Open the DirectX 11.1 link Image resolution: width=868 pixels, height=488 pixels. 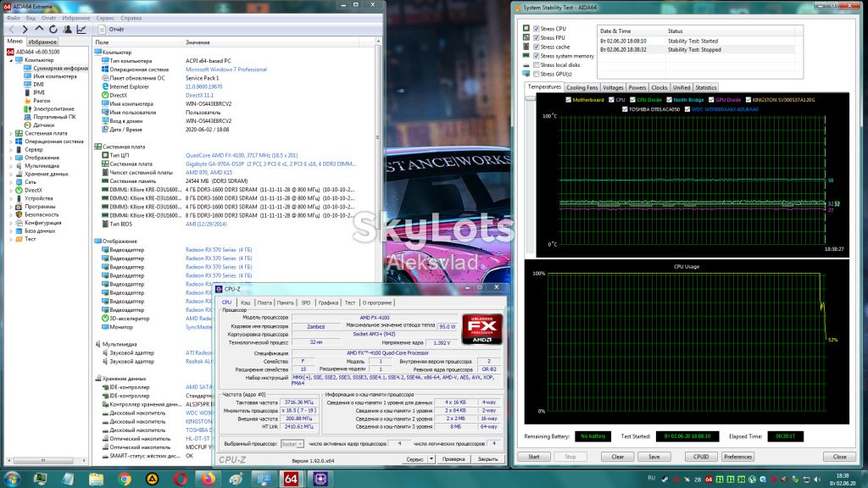pyautogui.click(x=199, y=95)
